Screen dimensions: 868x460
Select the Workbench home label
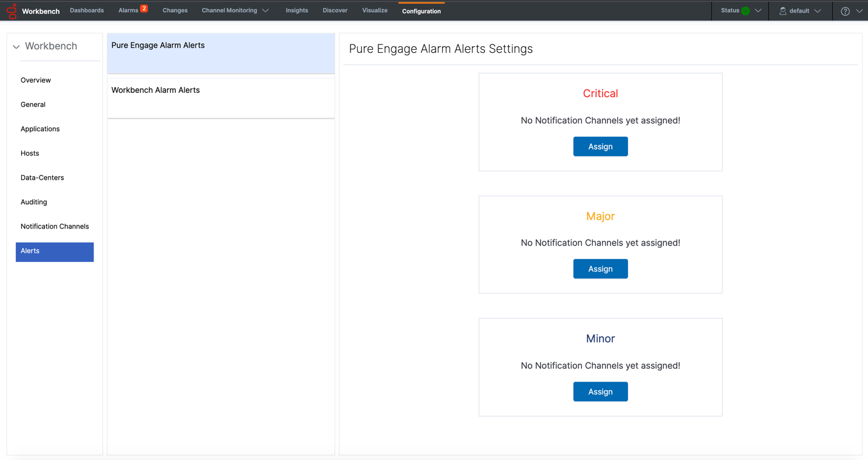(x=51, y=46)
